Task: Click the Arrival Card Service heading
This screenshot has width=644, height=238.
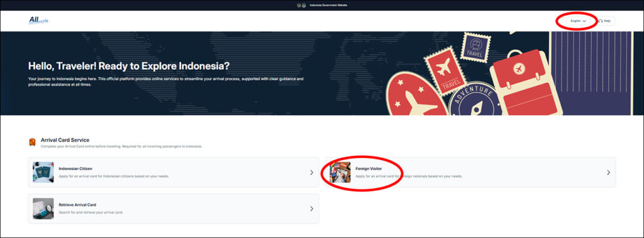Action: pos(65,140)
